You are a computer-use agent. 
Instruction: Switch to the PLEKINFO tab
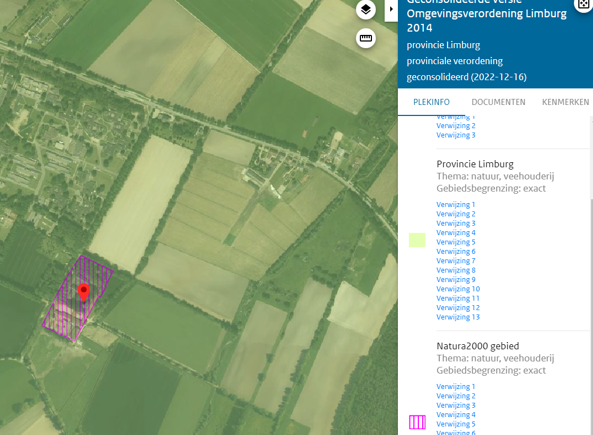tap(431, 102)
